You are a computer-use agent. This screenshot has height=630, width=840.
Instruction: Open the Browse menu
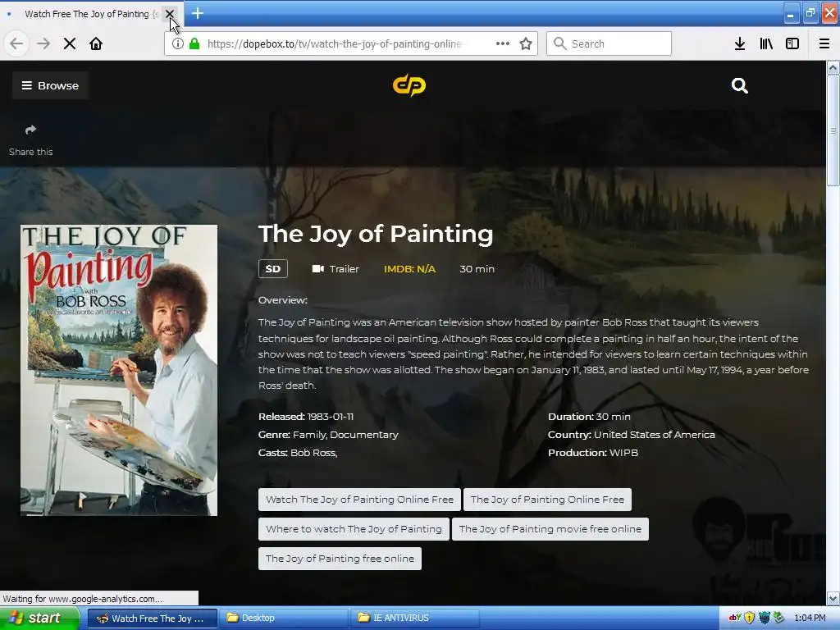pos(50,85)
